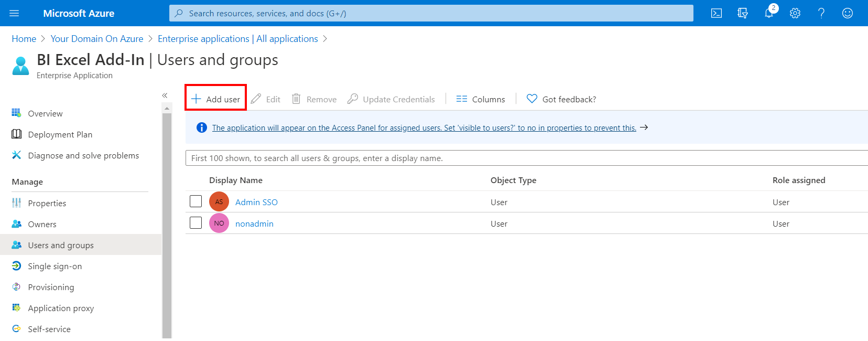This screenshot has height=341, width=868.
Task: Go to Enterprise applications All applications breadcrumb
Action: point(238,39)
